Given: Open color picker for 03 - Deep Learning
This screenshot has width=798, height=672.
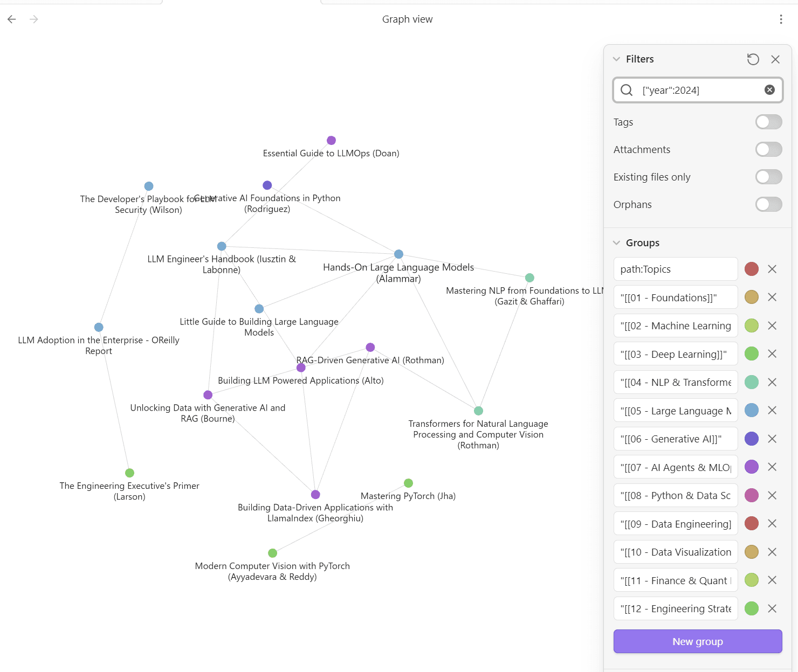Looking at the screenshot, I should 752,354.
